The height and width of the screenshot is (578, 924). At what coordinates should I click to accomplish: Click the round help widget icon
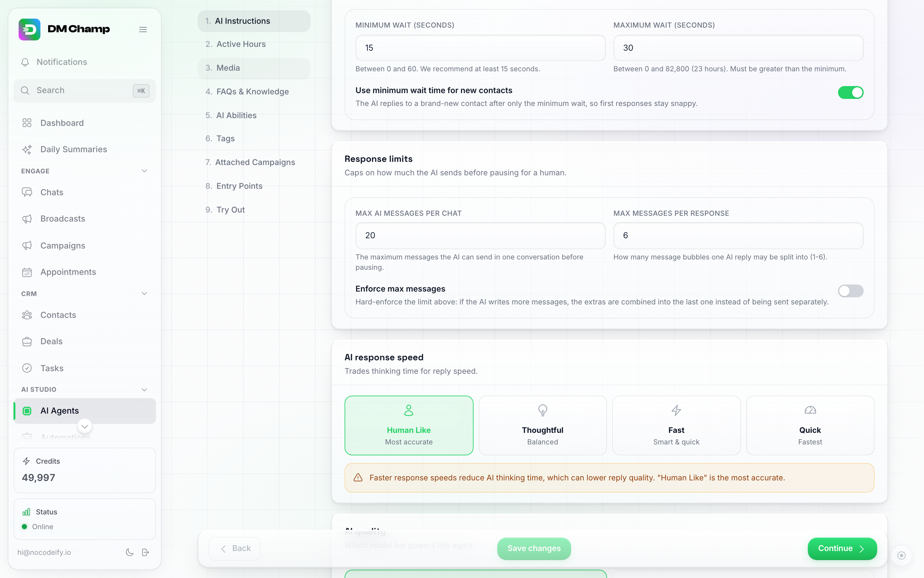tap(902, 556)
